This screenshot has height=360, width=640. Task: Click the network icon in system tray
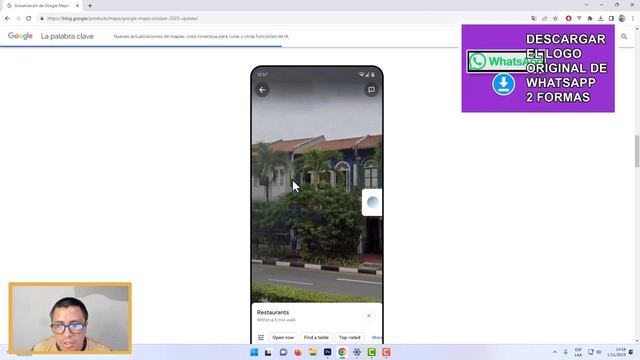pyautogui.click(x=591, y=352)
